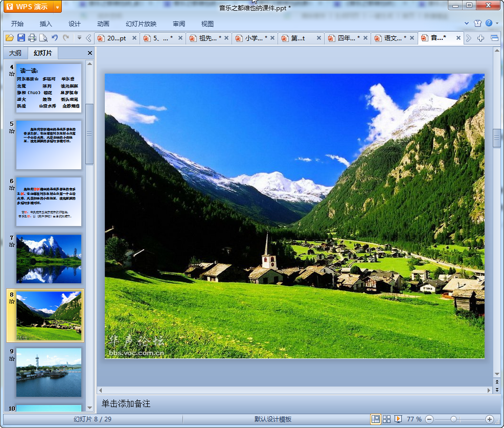Click the WPS 演示 button

click(x=29, y=7)
